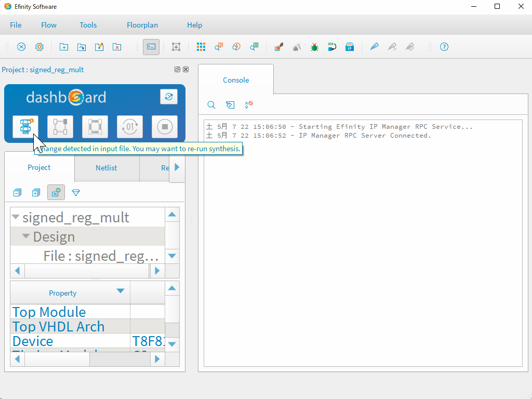Click the magnifier with orange note icon

tap(219, 47)
